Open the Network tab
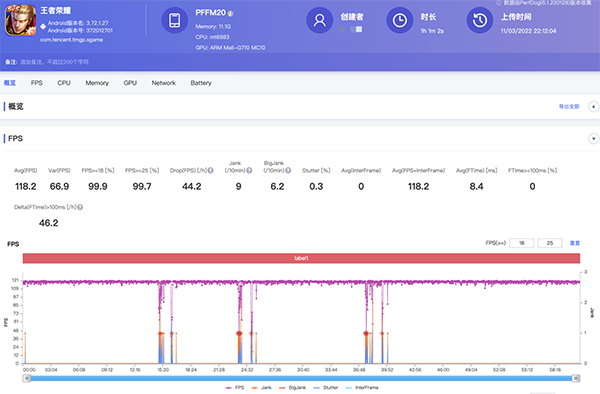The image size is (600, 394). (164, 83)
